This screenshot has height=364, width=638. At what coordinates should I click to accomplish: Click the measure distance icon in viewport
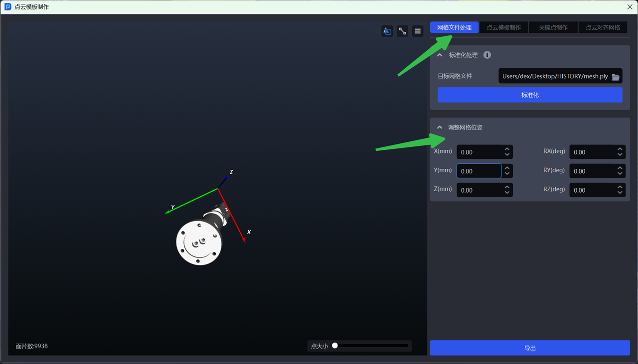[x=403, y=31]
